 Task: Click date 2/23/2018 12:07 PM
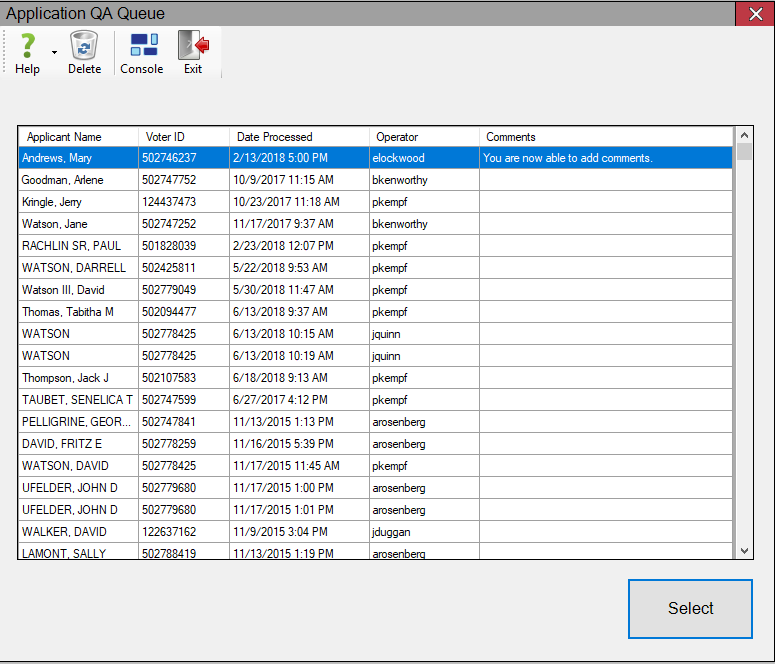[283, 246]
